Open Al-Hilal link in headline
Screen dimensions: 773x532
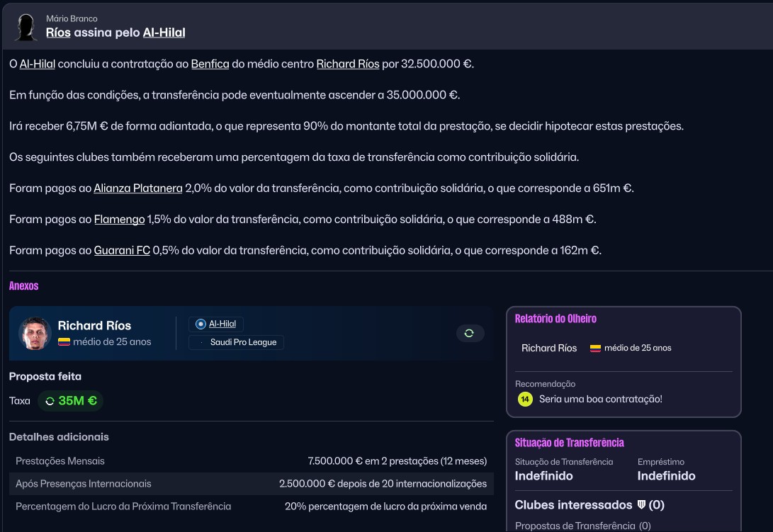pos(164,33)
